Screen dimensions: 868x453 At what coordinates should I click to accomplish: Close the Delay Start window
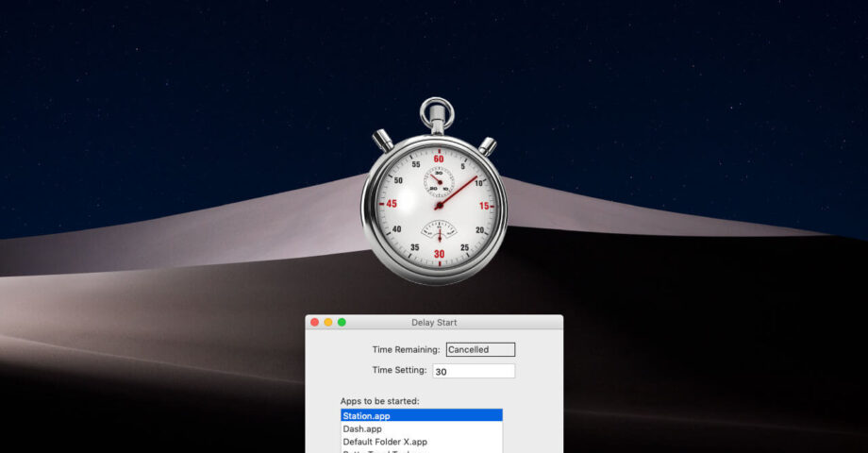point(315,323)
